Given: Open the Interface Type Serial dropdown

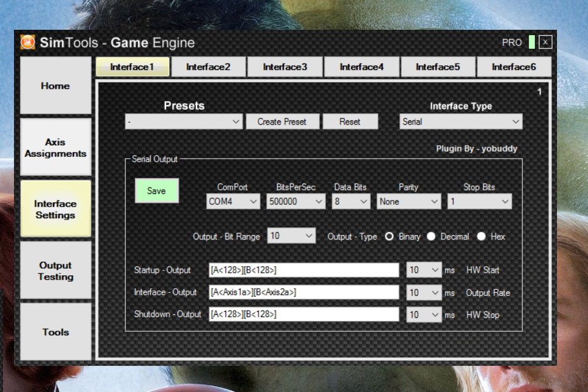Looking at the screenshot, I should 461,122.
